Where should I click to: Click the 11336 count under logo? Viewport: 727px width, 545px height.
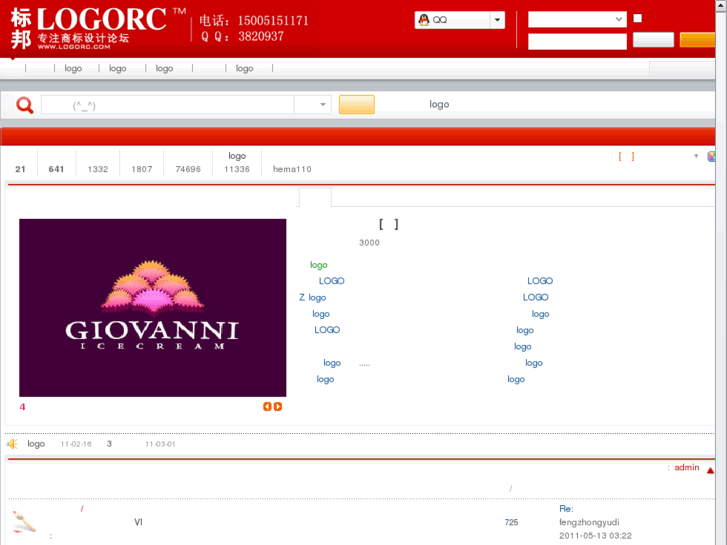click(x=236, y=169)
